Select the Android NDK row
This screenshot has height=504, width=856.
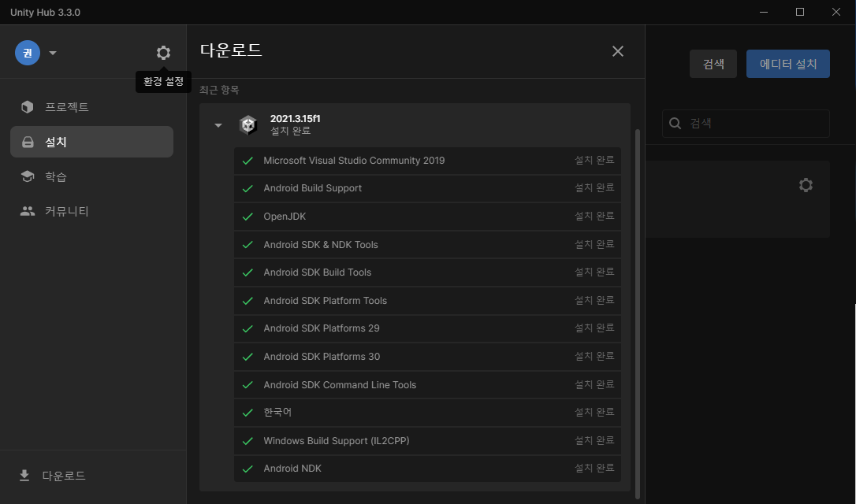[427, 469]
